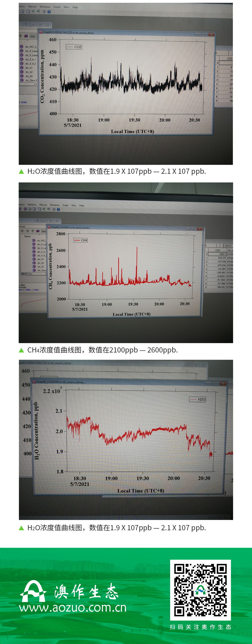This screenshot has width=252, height=644.
Task: Click the question-mark button on CO2 photo browser panel
Action: [26, 24]
